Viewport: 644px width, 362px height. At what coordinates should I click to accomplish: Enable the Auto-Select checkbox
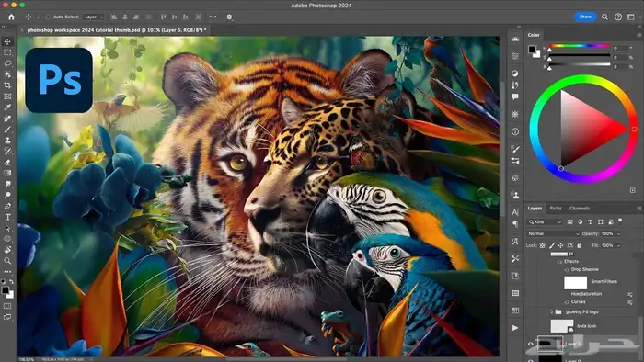48,17
